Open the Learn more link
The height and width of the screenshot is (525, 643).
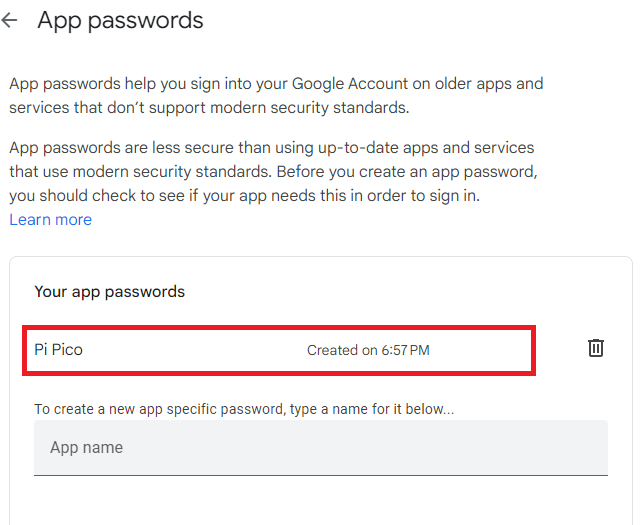coord(50,220)
